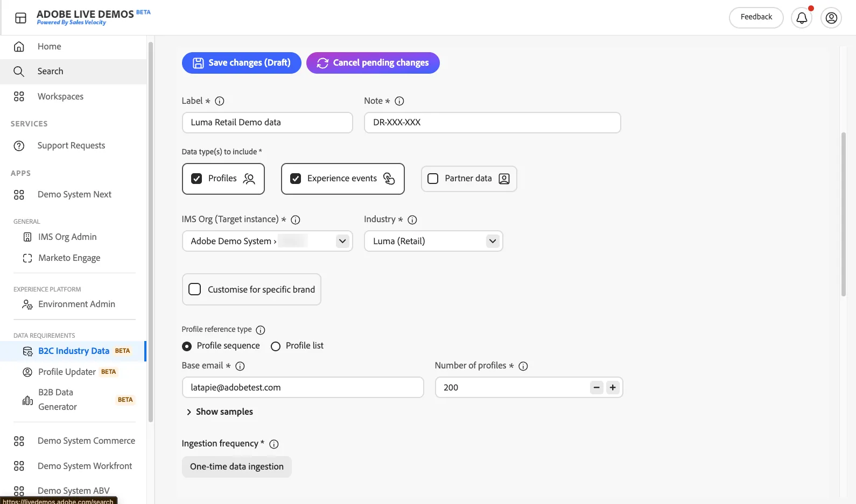
Task: Click the Search magnifier icon
Action: point(19,72)
